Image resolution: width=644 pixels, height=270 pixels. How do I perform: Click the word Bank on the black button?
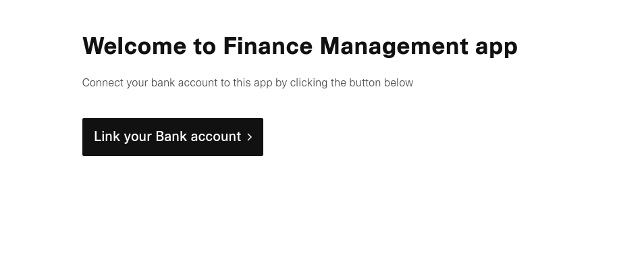pyautogui.click(x=171, y=136)
